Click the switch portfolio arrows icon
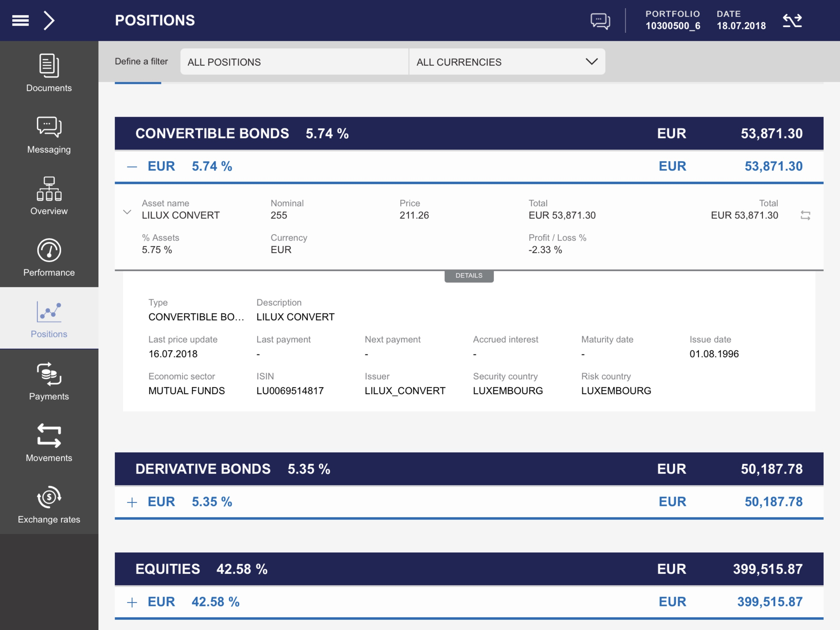 [x=792, y=21]
